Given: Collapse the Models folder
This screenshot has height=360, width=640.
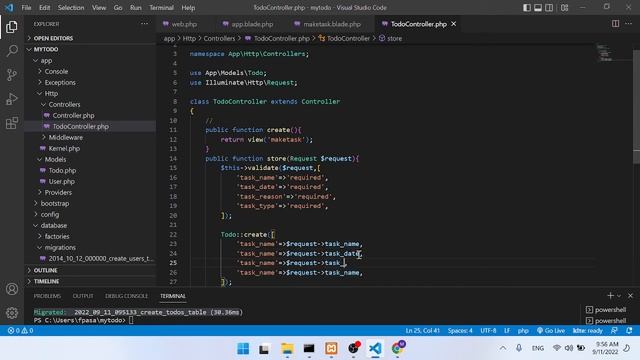Looking at the screenshot, I should tap(90, 160).
